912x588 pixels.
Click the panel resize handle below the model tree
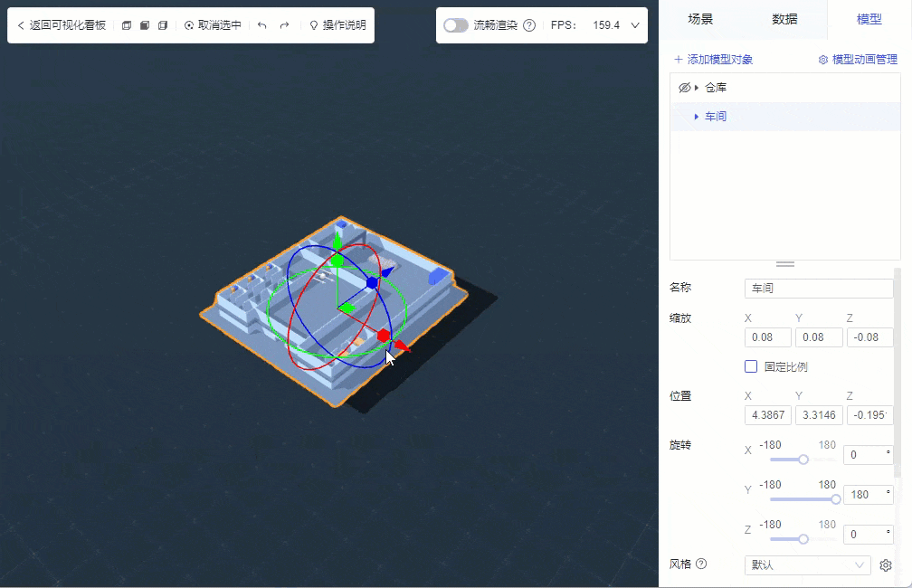click(785, 264)
